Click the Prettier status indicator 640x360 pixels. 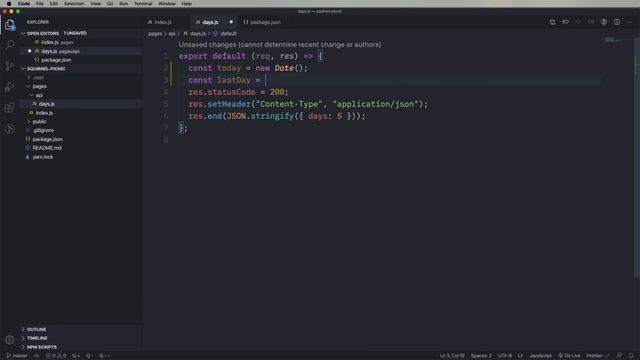click(x=598, y=356)
